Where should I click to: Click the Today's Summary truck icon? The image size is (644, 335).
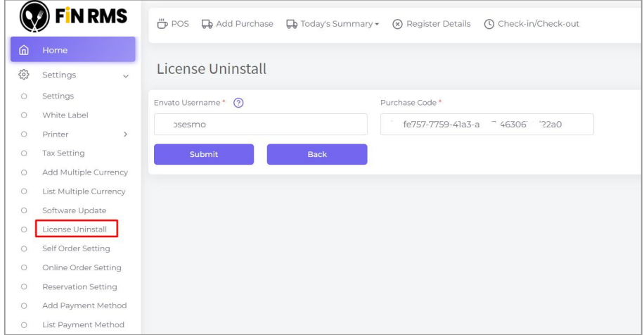[291, 24]
